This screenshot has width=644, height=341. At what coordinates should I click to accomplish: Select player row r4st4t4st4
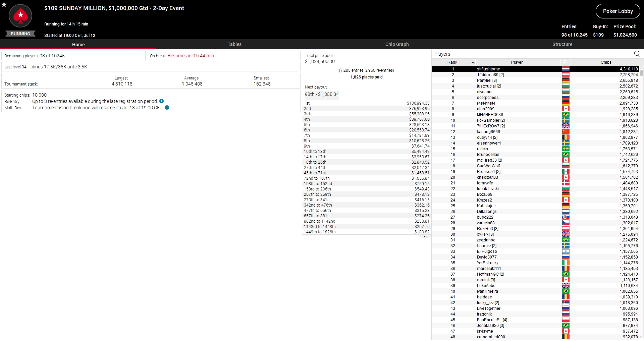pos(536,103)
